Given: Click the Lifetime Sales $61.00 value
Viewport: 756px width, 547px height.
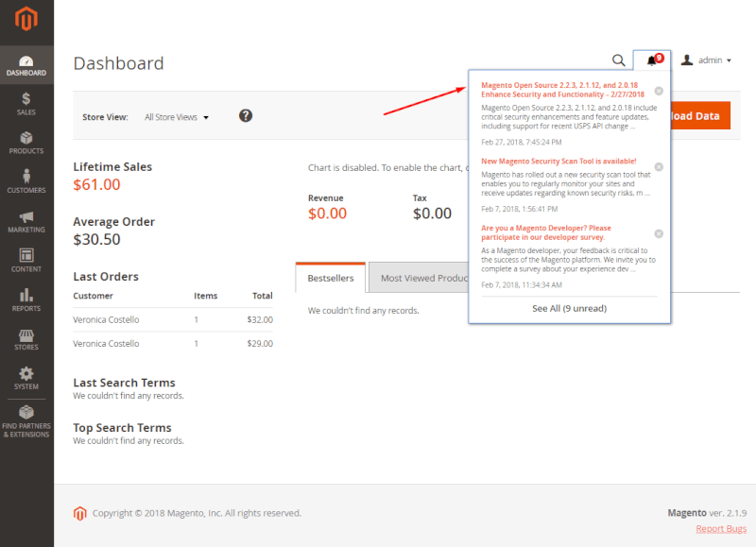Looking at the screenshot, I should [96, 184].
